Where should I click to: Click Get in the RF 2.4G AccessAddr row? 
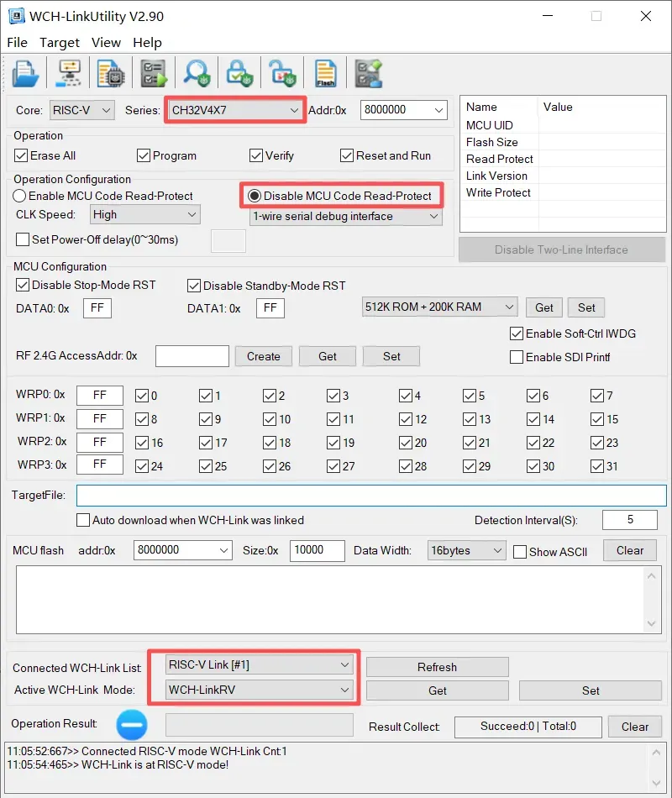pos(328,356)
